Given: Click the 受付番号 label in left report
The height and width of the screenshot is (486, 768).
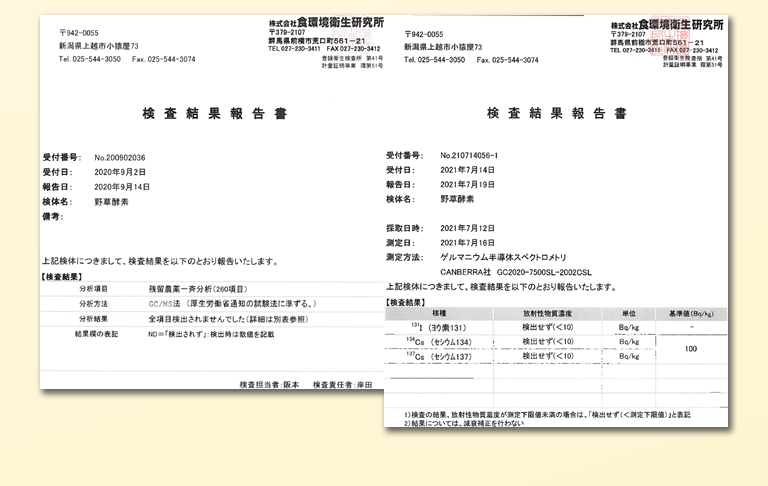Looking at the screenshot, I should 62,157.
